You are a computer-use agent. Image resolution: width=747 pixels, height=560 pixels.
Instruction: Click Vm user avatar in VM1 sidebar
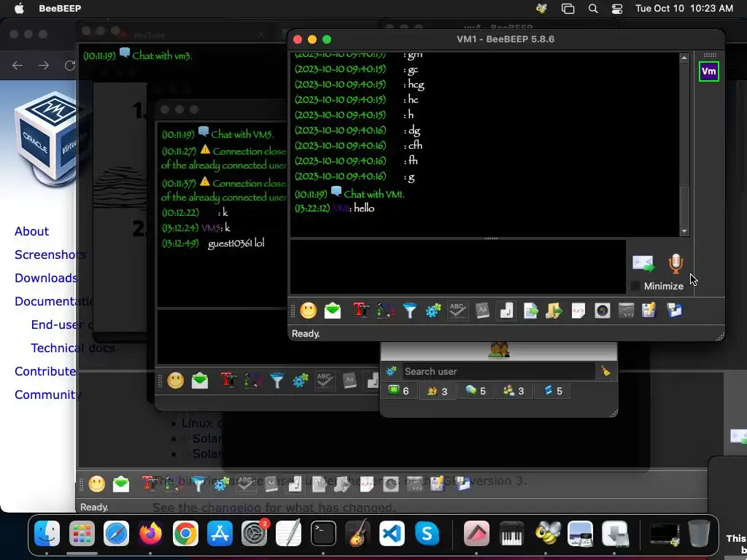tap(708, 71)
